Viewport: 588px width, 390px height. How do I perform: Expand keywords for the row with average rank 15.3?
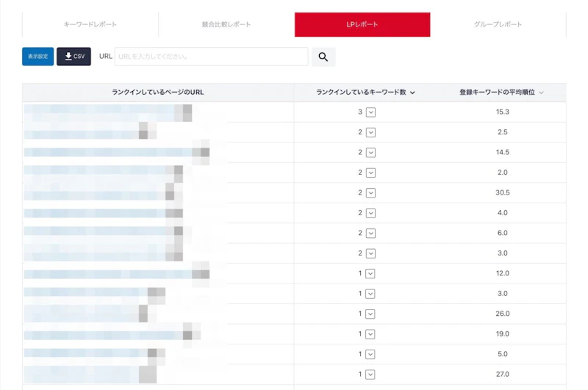click(x=370, y=112)
